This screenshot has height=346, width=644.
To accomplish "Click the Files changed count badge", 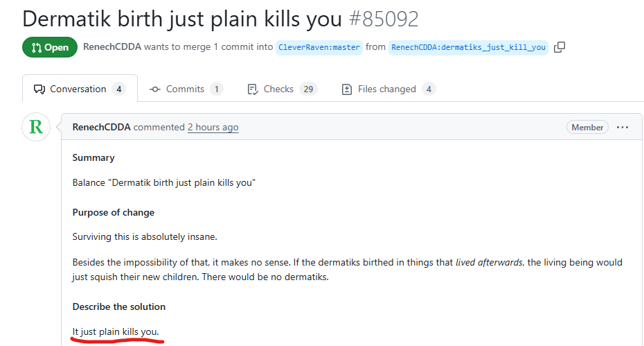I will point(429,89).
